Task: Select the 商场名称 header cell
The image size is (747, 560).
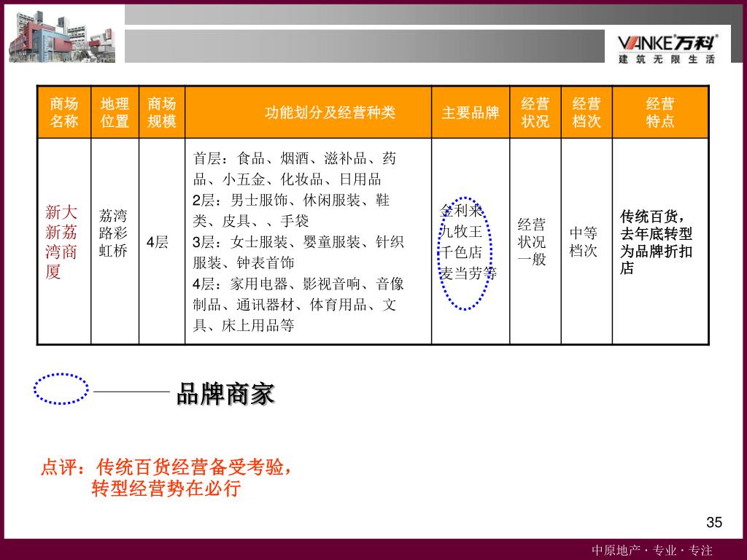Action: [x=64, y=112]
